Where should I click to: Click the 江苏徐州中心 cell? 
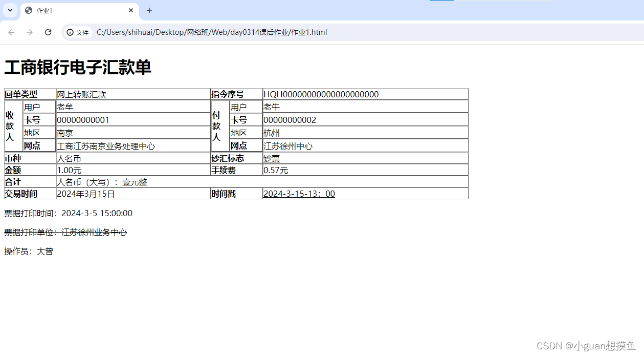365,145
